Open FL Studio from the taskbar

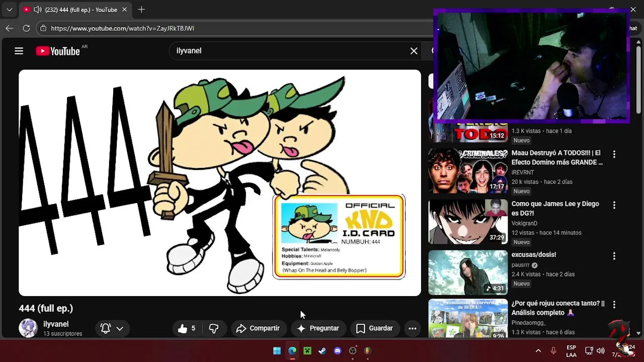pyautogui.click(x=367, y=351)
